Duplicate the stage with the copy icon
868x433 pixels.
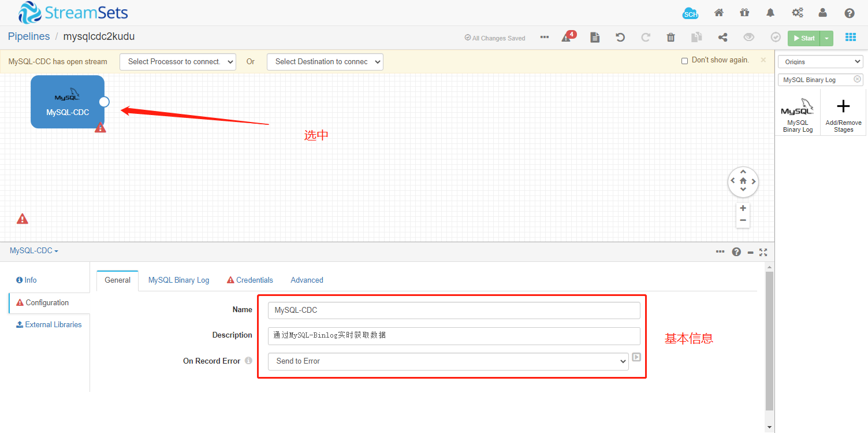(697, 38)
